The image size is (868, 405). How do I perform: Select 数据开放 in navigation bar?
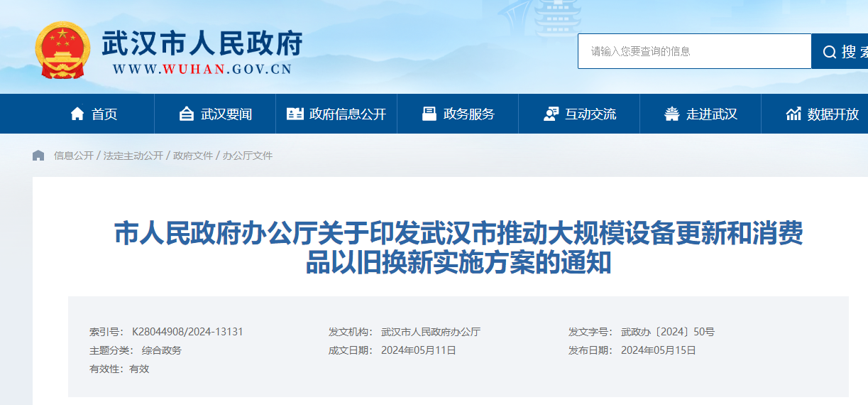point(833,114)
